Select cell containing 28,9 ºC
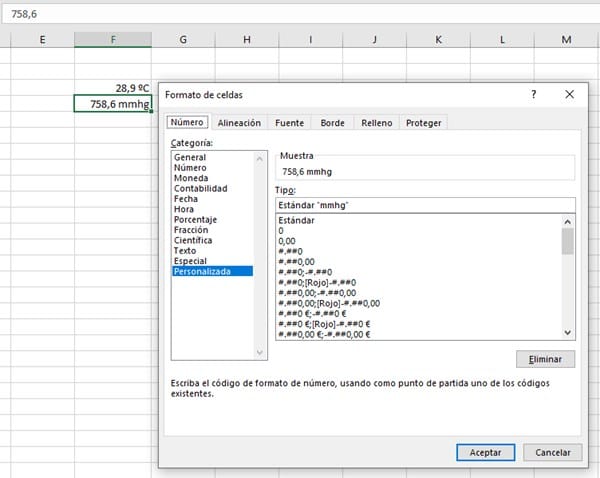This screenshot has height=478, width=600. click(x=113, y=88)
